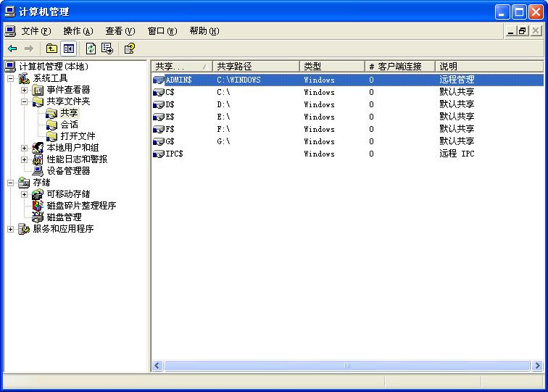Sort by the # 客户端连接 column header
Viewport: 548px width, 392px height.
click(x=400, y=67)
